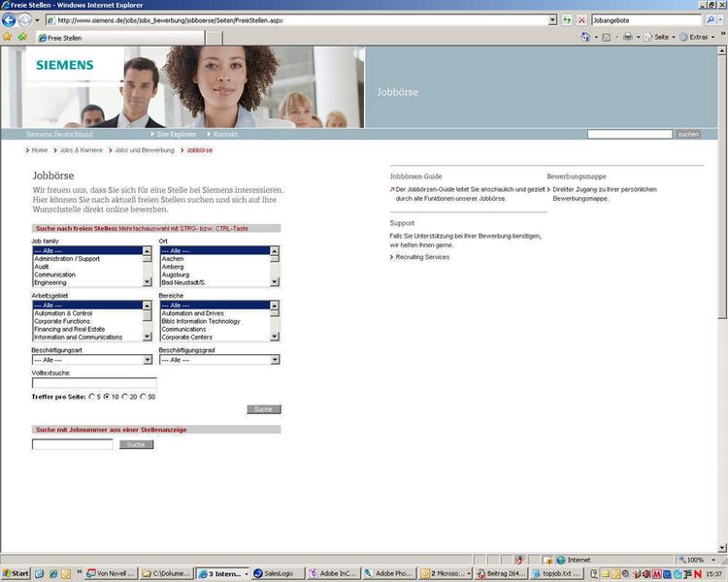Open the Beschäftigungsart dropdown
Image resolution: width=728 pixels, height=582 pixels.
click(92, 360)
